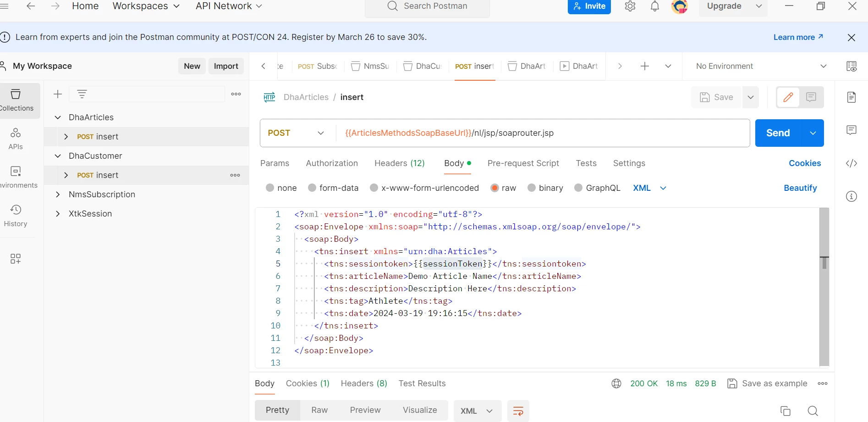Open request Headers (12) tab
Image resolution: width=868 pixels, height=422 pixels.
tap(400, 163)
